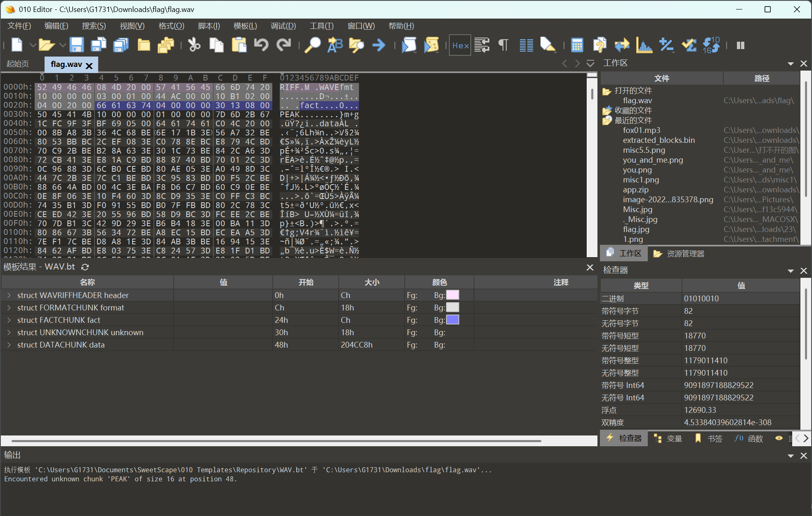Click the Cut scissors icon
The image size is (812, 516).
194,45
